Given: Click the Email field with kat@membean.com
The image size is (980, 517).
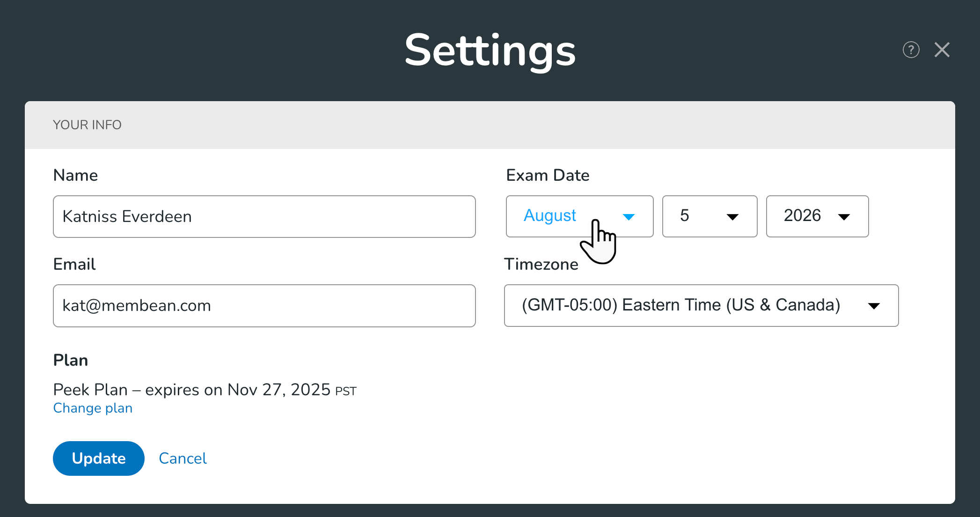Looking at the screenshot, I should point(264,305).
